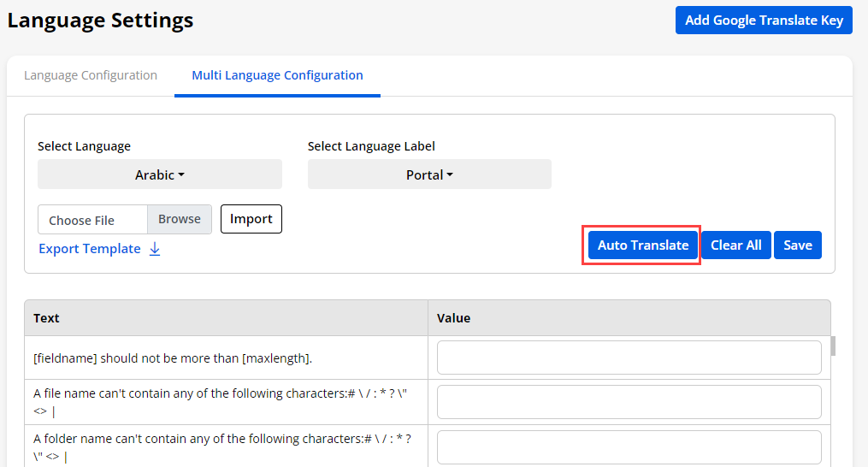This screenshot has width=868, height=467.
Task: Click the Text column header
Action: tap(226, 318)
